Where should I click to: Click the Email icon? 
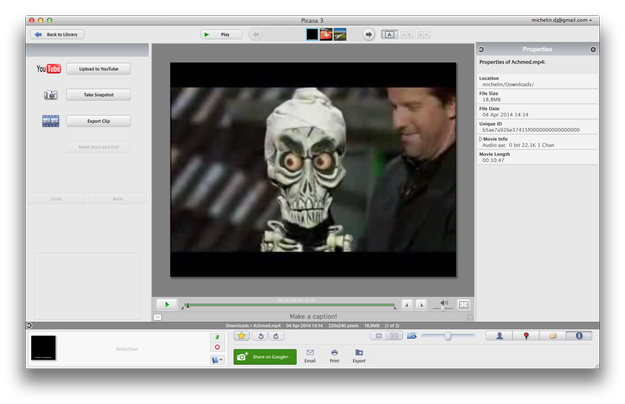point(310,355)
